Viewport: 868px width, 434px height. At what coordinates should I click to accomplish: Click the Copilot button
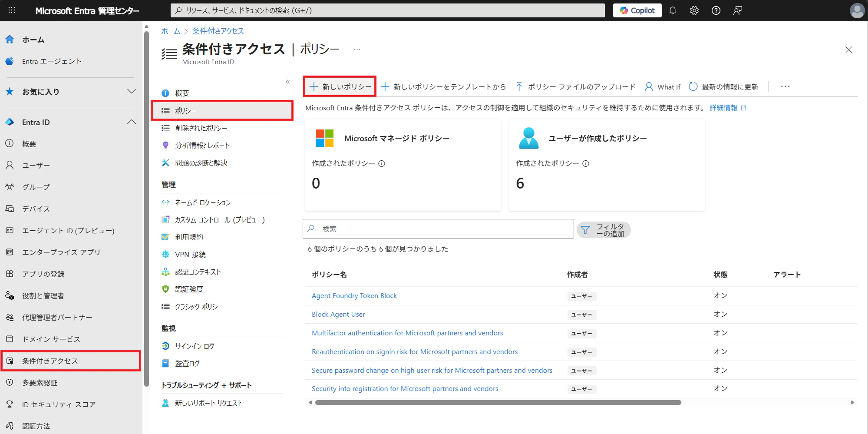click(x=637, y=10)
